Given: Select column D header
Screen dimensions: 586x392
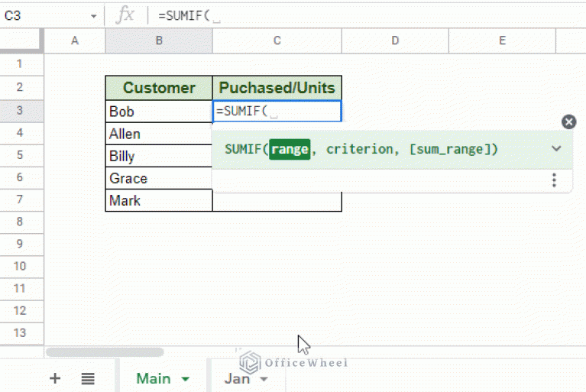Looking at the screenshot, I should (395, 40).
